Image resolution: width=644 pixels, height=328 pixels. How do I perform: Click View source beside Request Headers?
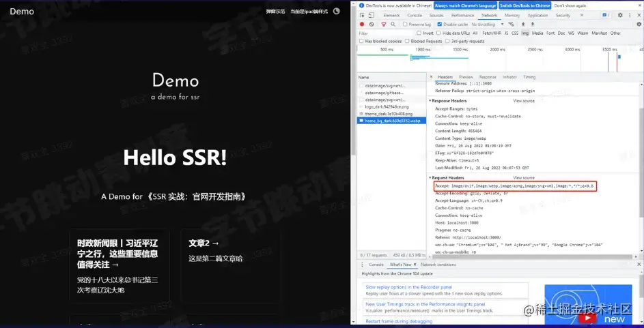tap(524, 178)
